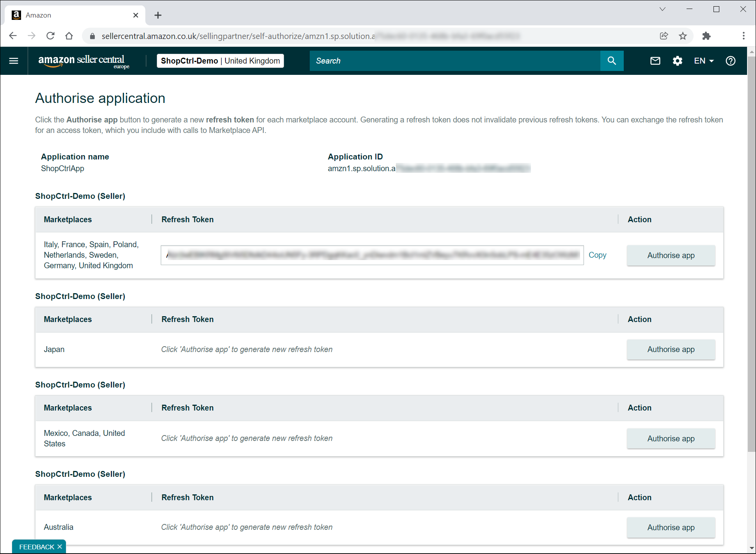Screen dimensions: 756x554
Task: Click the 'Authorise application' heading
Action: 100,98
